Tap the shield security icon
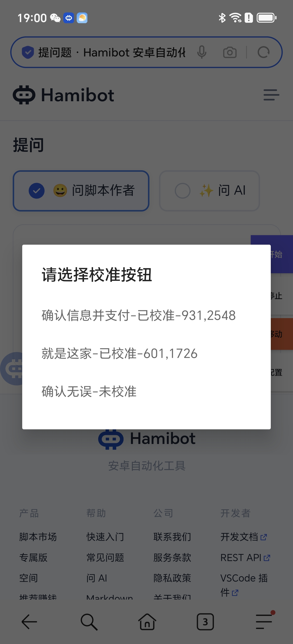 [28, 52]
